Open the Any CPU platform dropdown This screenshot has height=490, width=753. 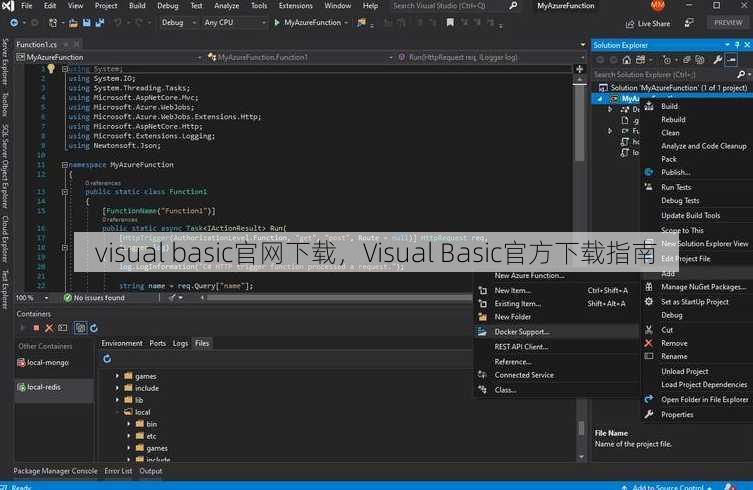pyautogui.click(x=234, y=23)
